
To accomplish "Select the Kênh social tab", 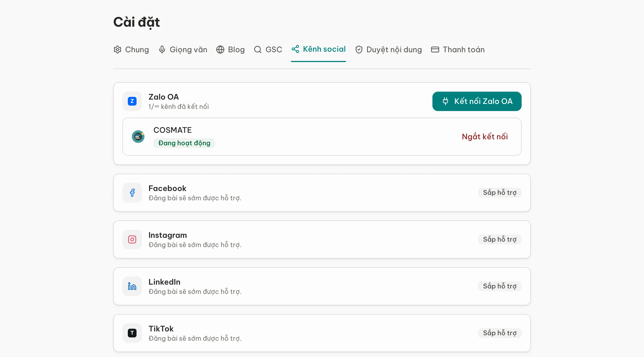I will 318,49.
